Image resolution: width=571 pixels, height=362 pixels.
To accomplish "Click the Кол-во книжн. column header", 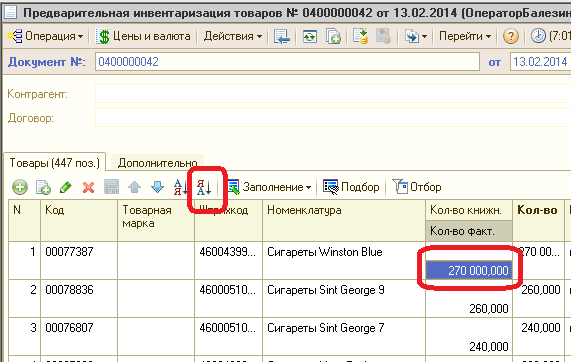I will [469, 210].
